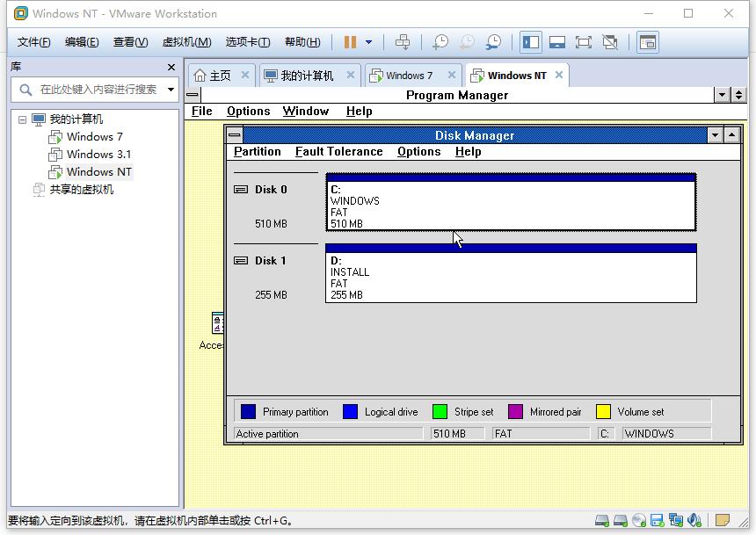The height and width of the screenshot is (535, 756).
Task: Click the Primary partition legend swatch
Action: (x=248, y=412)
